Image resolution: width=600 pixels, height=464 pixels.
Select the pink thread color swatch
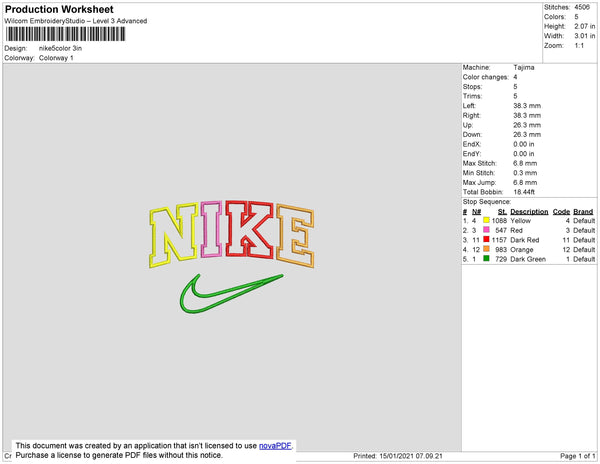pyautogui.click(x=486, y=230)
